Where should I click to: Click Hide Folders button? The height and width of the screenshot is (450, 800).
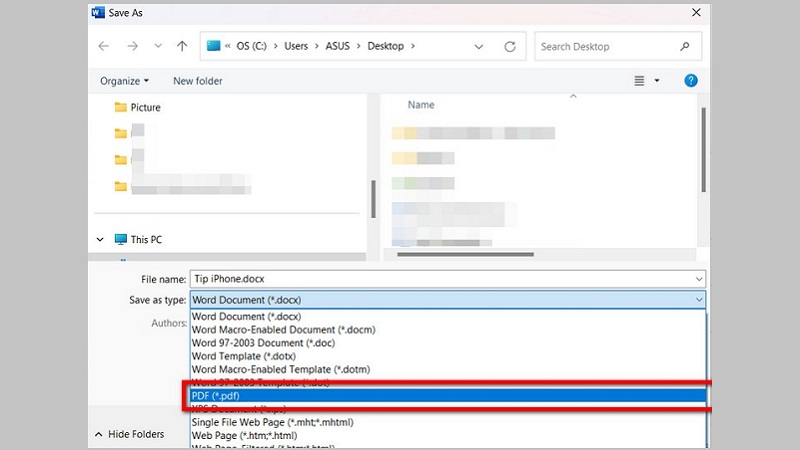click(130, 434)
